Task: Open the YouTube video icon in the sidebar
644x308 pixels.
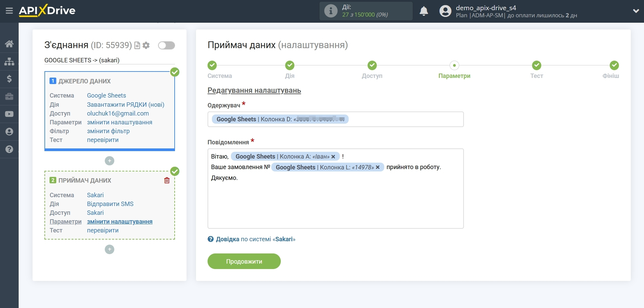Action: coord(9,114)
